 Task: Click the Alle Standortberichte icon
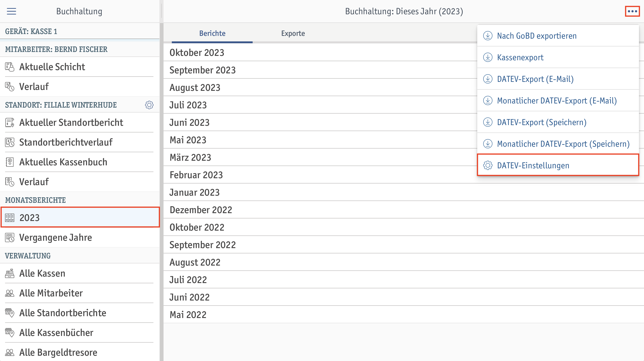click(x=10, y=313)
